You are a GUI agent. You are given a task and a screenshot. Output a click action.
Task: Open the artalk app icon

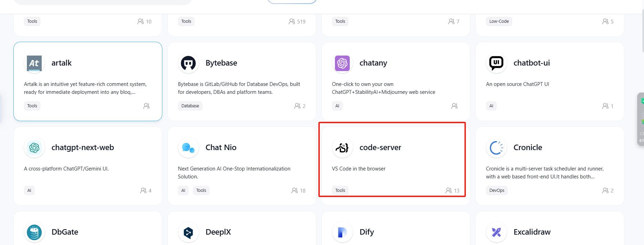[34, 63]
